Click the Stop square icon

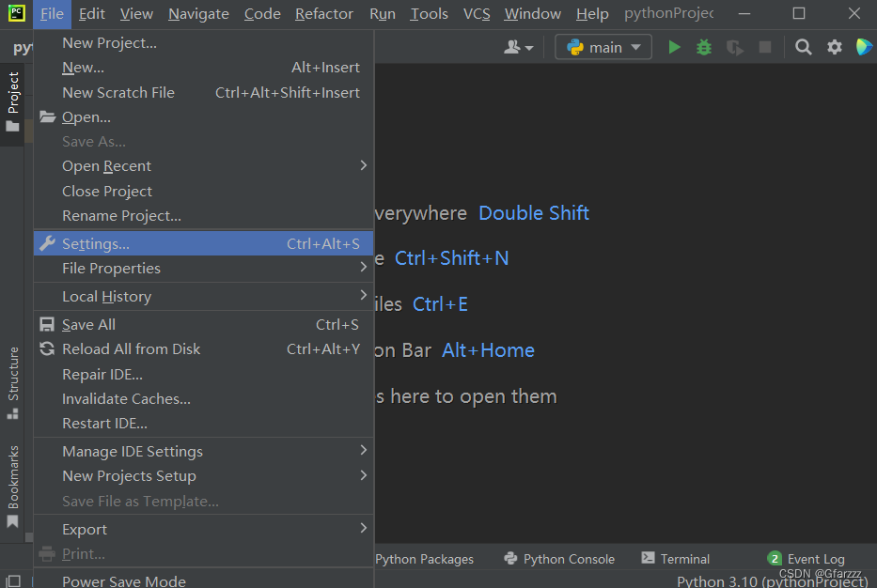click(764, 48)
